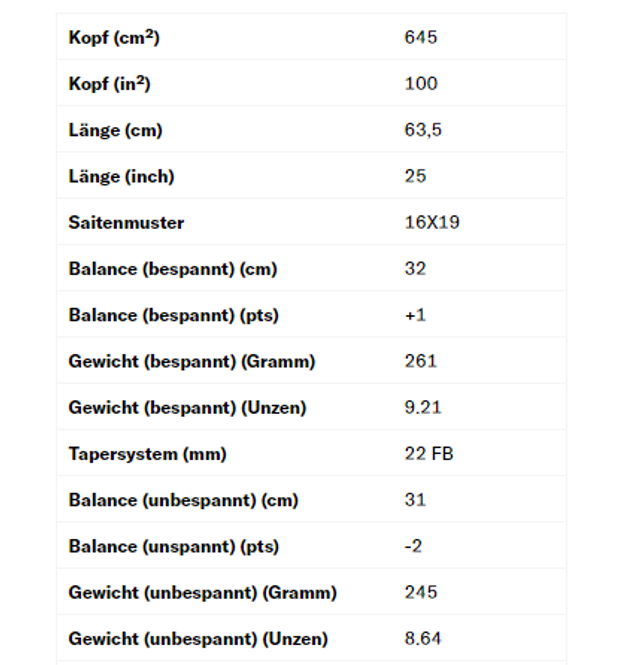Click the Saitenmuster row label
640x665 pixels.
126,222
